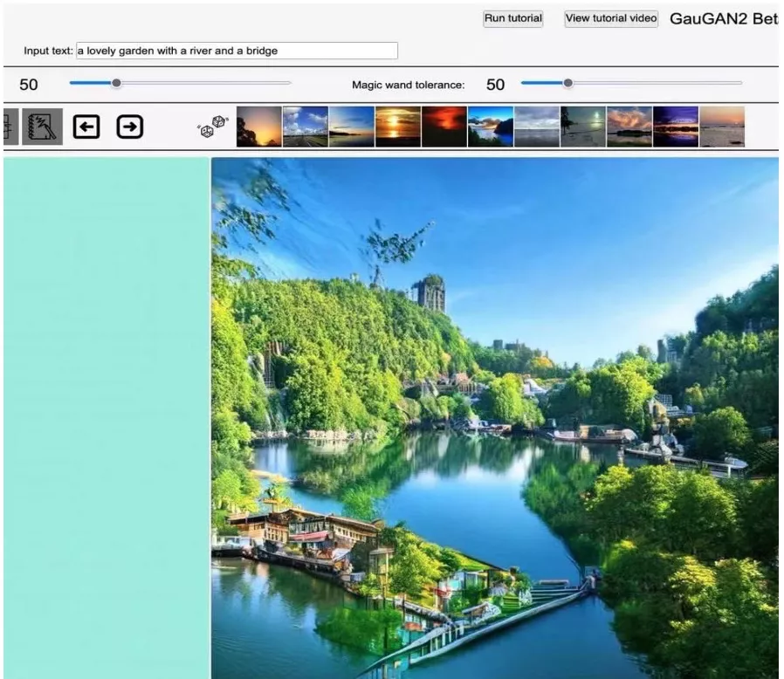Image resolution: width=784 pixels, height=679 pixels.
Task: Adjust the left slider showing 50
Action: 180,83
